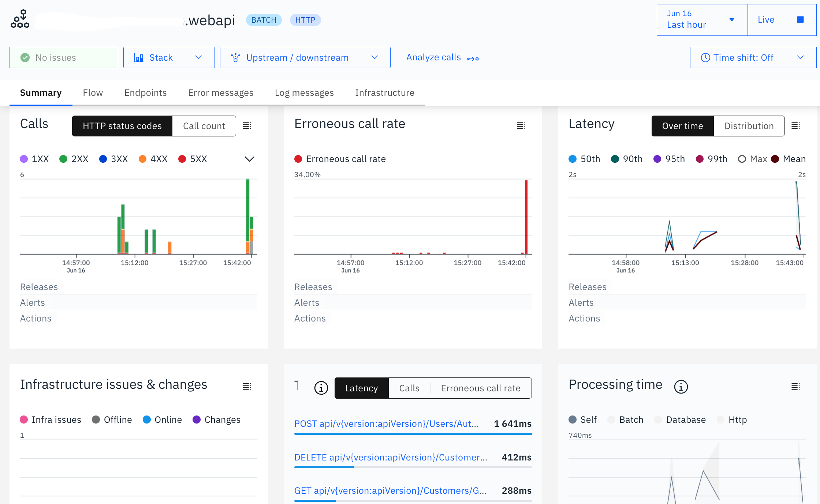Open the Latency widget menu icon

click(795, 126)
